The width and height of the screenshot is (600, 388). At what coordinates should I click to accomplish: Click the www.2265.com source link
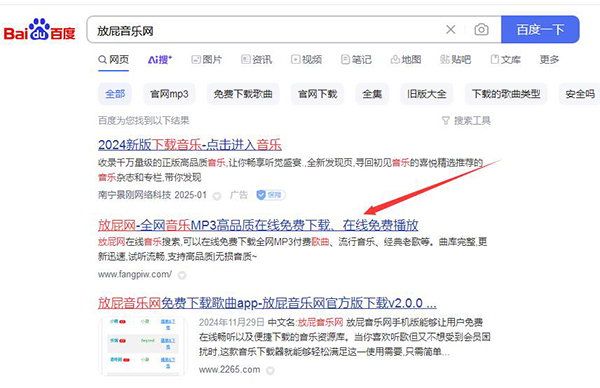click(x=229, y=370)
